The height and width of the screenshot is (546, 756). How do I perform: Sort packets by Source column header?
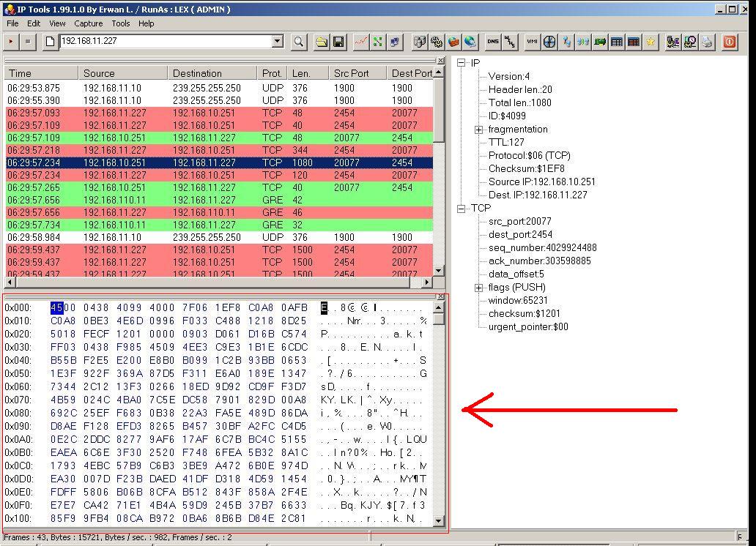click(99, 73)
